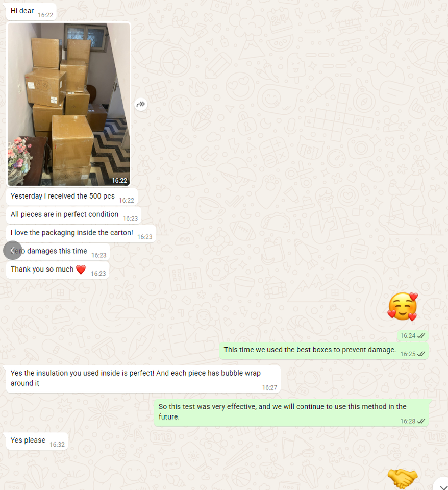The height and width of the screenshot is (490, 448).
Task: Click 'I love the packaging inside the carton!'
Action: [81, 233]
